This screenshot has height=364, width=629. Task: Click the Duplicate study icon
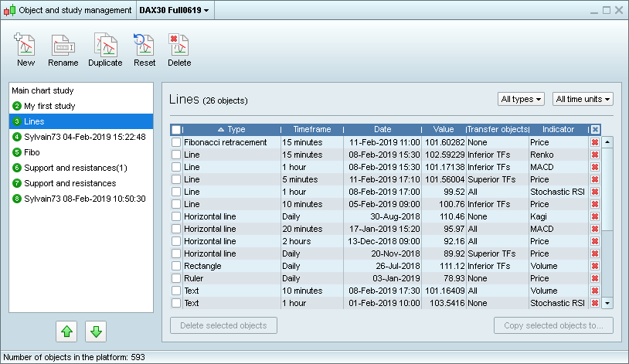[x=104, y=46]
